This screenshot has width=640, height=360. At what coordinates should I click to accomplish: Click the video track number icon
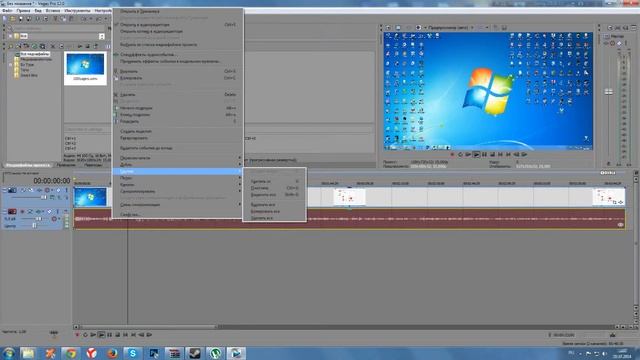tap(12, 190)
